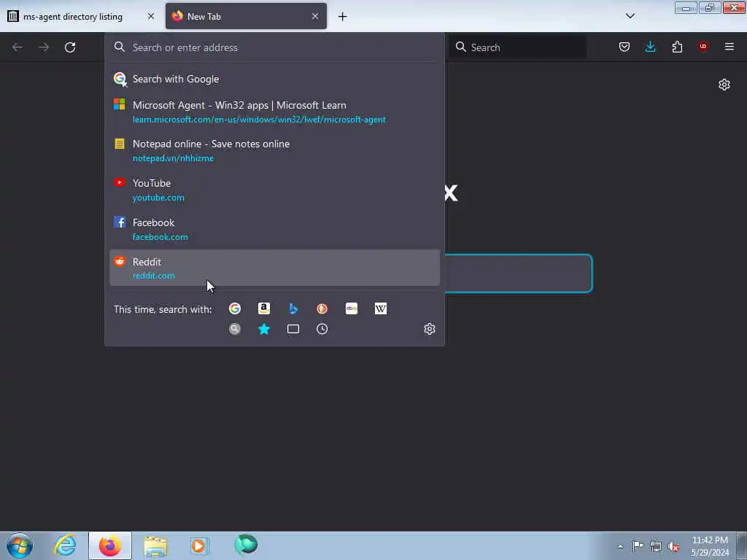747x560 pixels.
Task: Open the uBlock Origin extension
Action: click(703, 47)
